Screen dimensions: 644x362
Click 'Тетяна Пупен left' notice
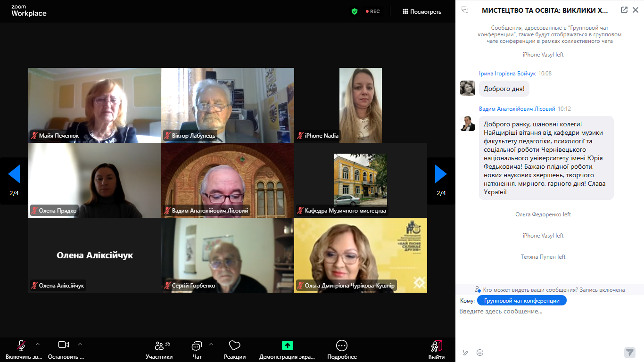pos(543,257)
